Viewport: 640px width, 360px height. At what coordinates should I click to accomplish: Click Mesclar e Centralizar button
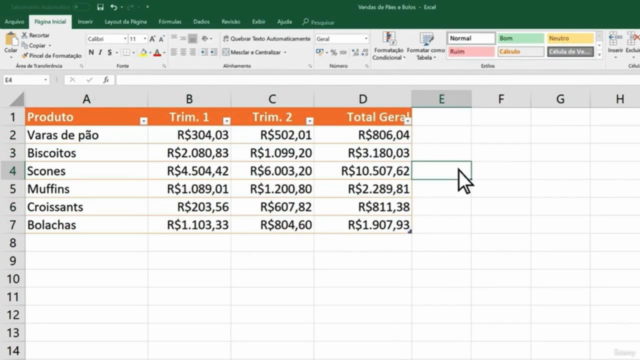coord(254,52)
